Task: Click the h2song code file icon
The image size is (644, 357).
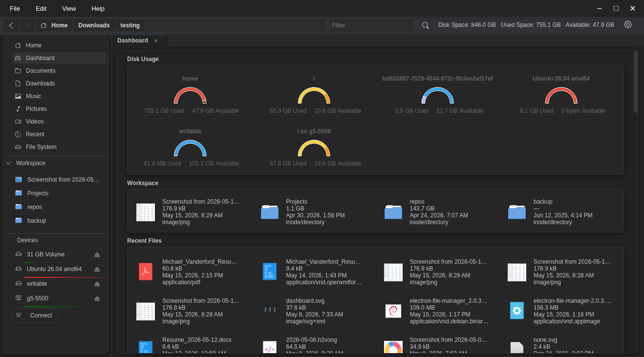Action: pyautogui.click(x=269, y=347)
